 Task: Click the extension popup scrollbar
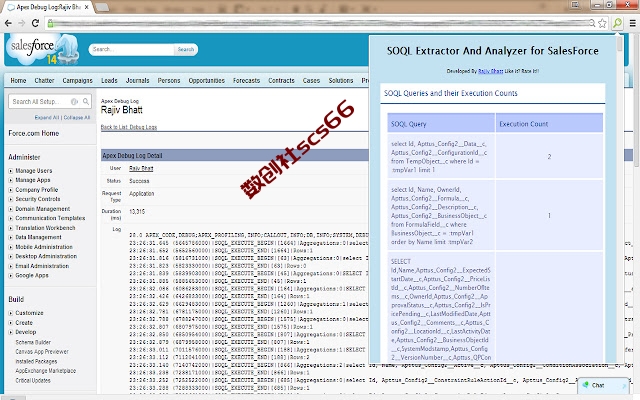620,44
